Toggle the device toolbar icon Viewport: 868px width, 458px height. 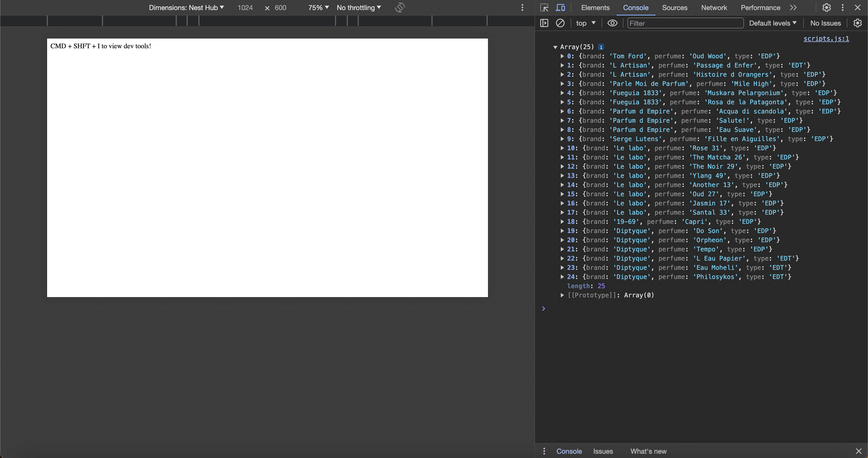tap(560, 7)
